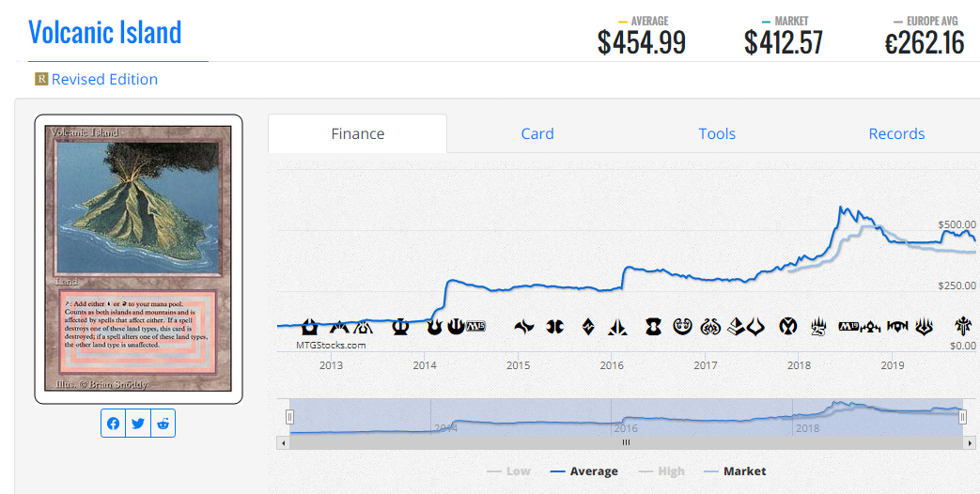Switch to the Card tab

[x=537, y=133]
